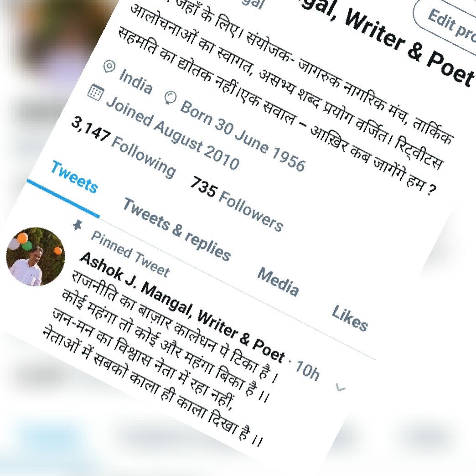Click the Pinned Tweet label
The height and width of the screenshot is (476, 476).
pos(130,254)
